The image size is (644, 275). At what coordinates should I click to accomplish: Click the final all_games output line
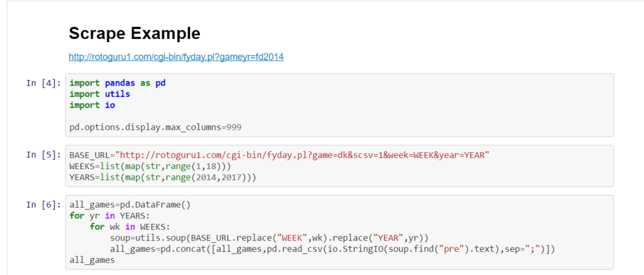(92, 260)
